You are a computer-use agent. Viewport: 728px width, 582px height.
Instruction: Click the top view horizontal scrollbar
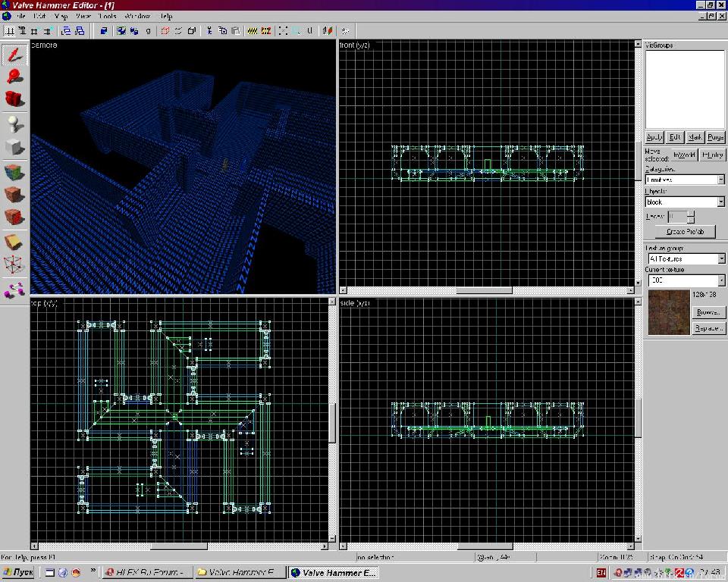[179, 546]
